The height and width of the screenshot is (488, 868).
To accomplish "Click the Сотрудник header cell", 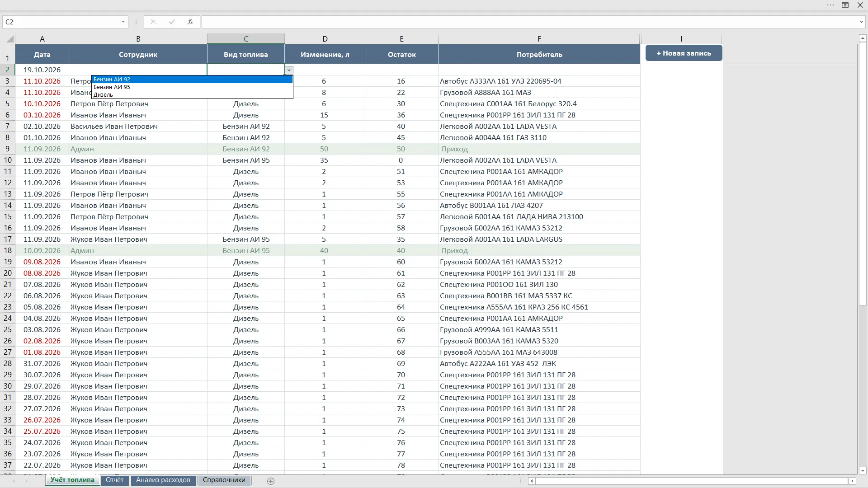I will (x=138, y=54).
